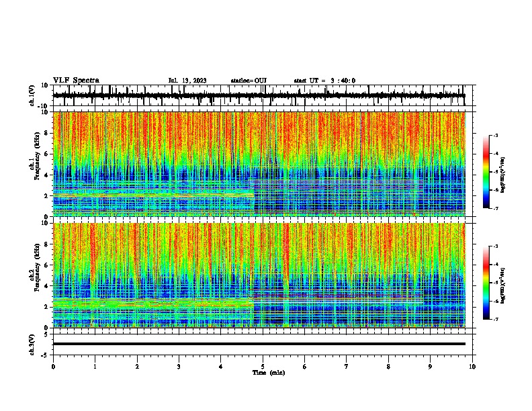Click the "-7" label on ch.2 color bar
The width and height of the screenshot is (532, 411).
(x=496, y=319)
